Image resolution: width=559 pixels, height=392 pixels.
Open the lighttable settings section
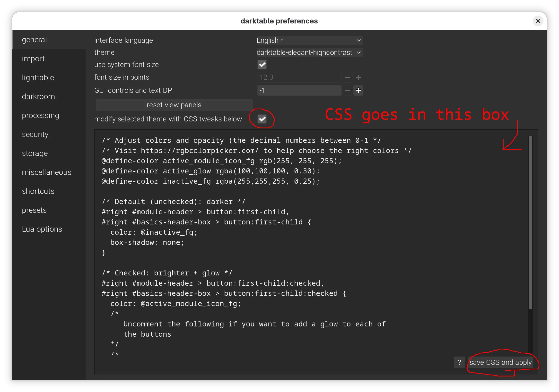(x=38, y=77)
